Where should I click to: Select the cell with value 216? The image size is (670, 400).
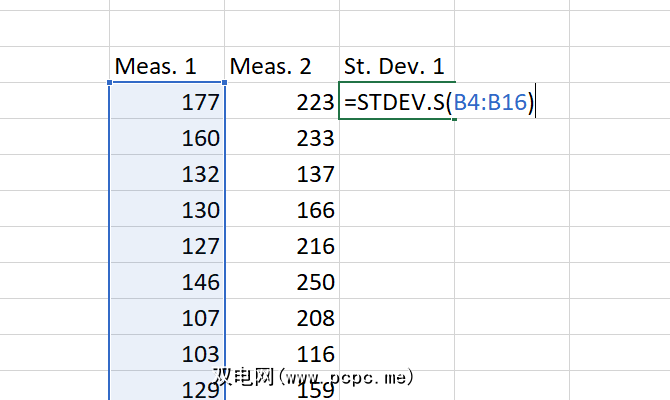tap(281, 246)
